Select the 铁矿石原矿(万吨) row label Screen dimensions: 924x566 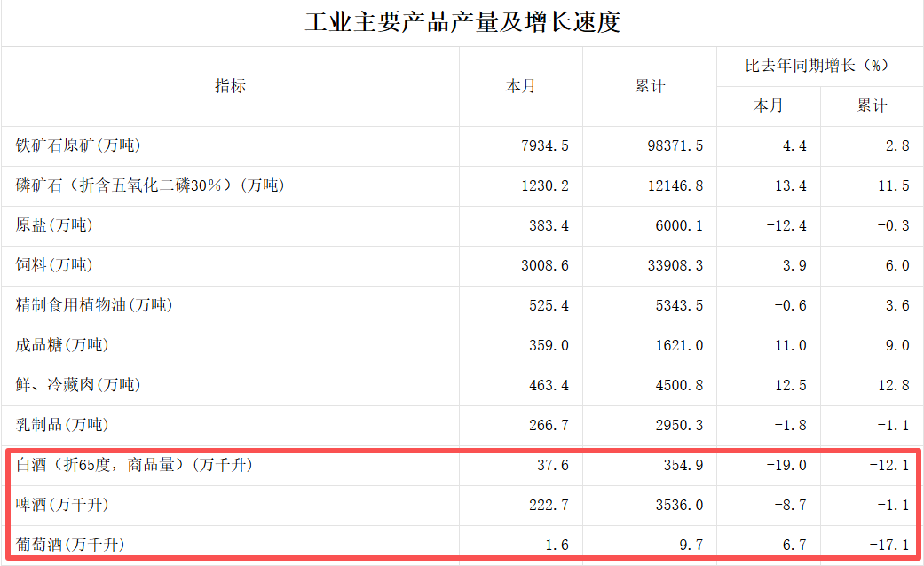tap(78, 145)
